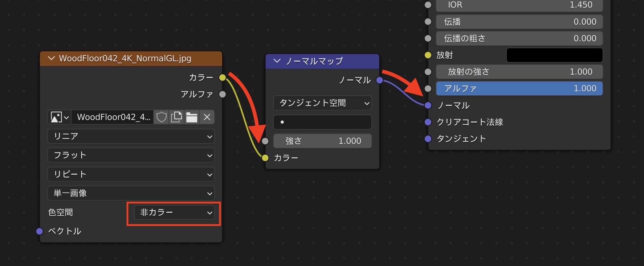This screenshot has height=266, width=644.
Task: Collapse the WoodFloor042 image texture node
Action: click(51, 58)
